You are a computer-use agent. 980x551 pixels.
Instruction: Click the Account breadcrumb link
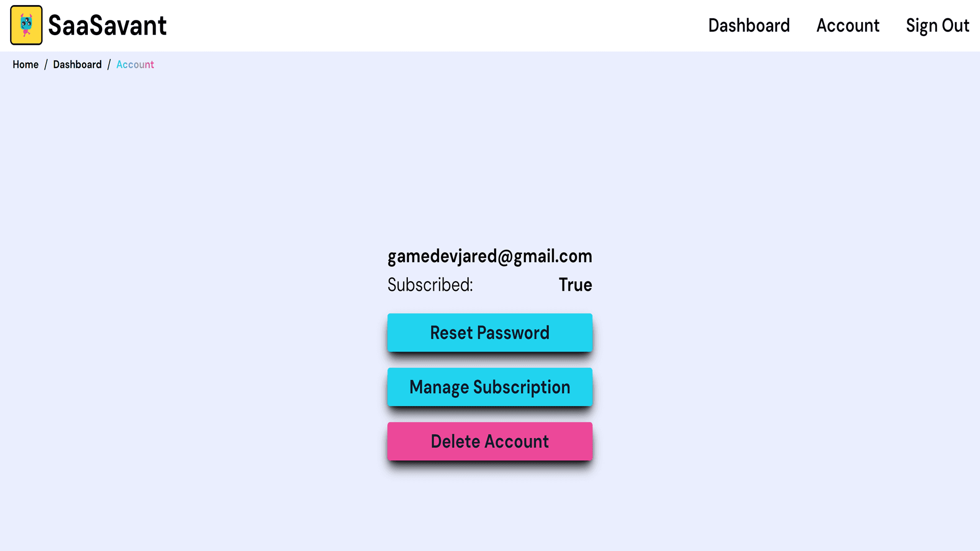click(x=135, y=65)
